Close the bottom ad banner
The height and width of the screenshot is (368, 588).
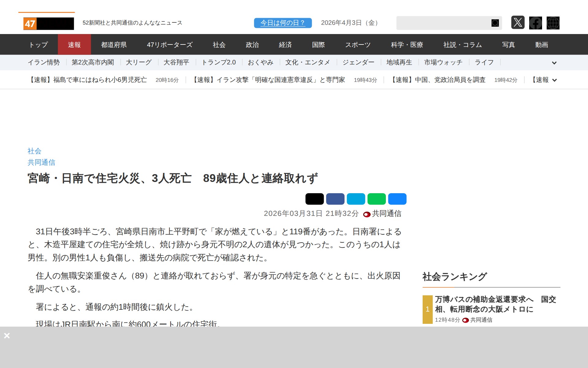7,335
